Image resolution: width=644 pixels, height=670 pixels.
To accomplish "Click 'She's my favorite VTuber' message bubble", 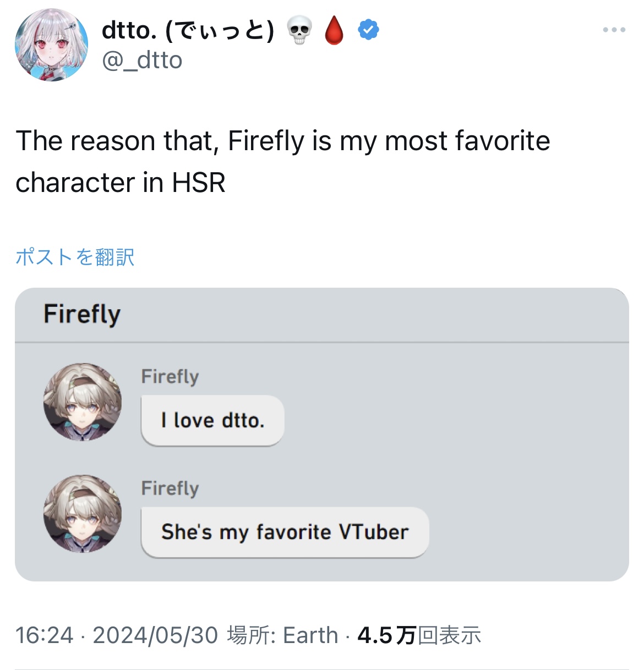I will 285,532.
